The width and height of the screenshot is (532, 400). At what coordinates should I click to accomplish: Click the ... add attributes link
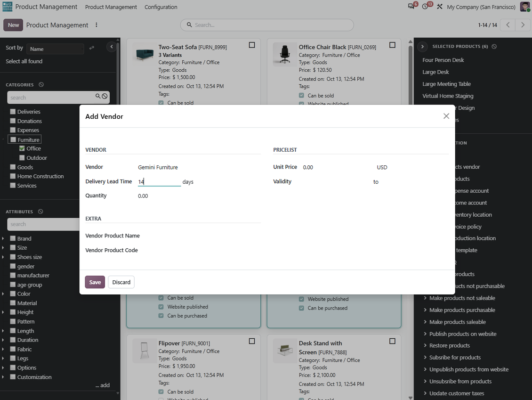103,385
